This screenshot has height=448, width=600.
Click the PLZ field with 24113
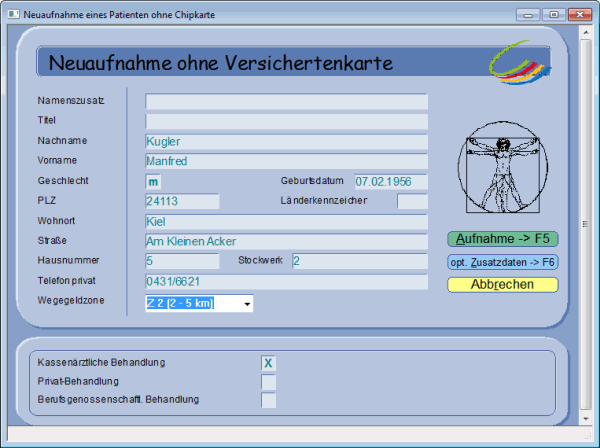(182, 202)
